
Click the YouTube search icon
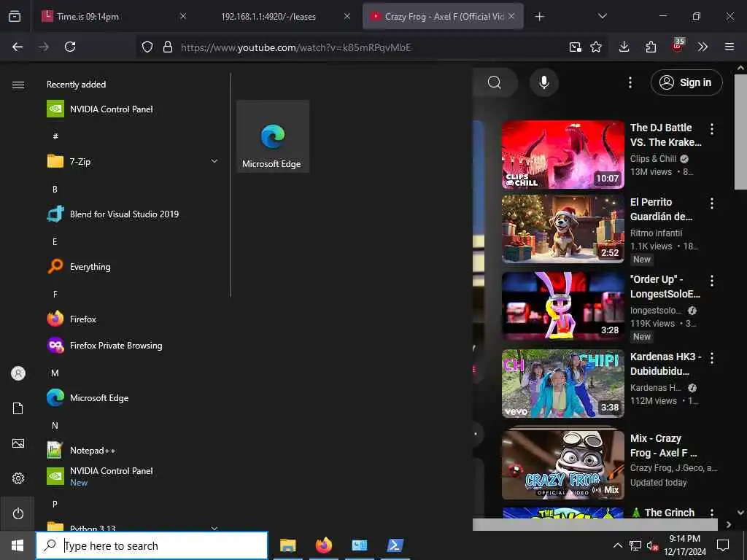(495, 83)
